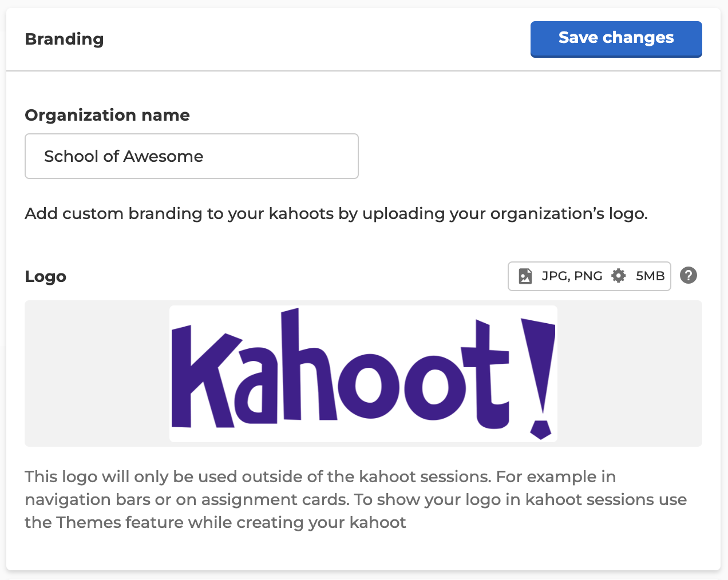Open the question mark help icon
The height and width of the screenshot is (580, 728).
(689, 276)
